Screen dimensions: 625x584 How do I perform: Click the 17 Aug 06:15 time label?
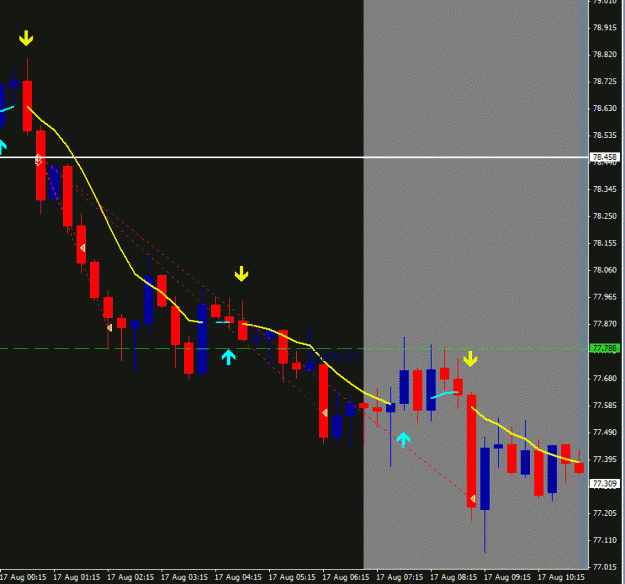pyautogui.click(x=346, y=577)
